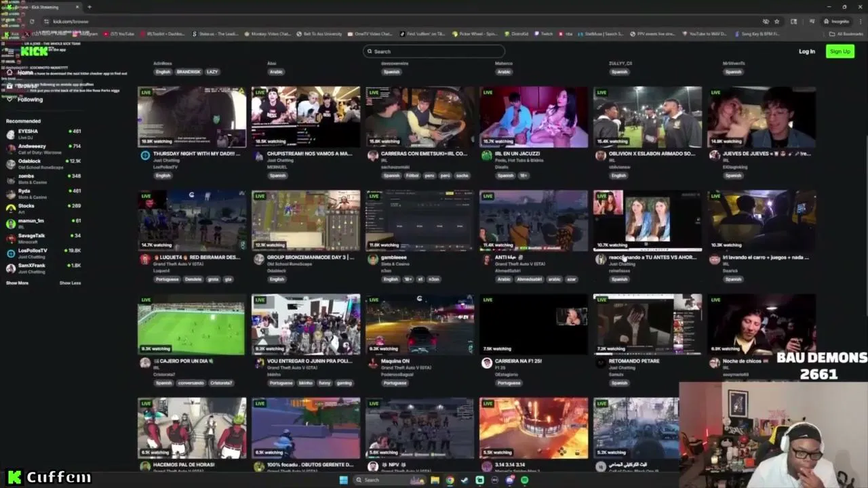Viewport: 868px width, 488px height.
Task: Reload the page using the refresh icon
Action: [31, 21]
